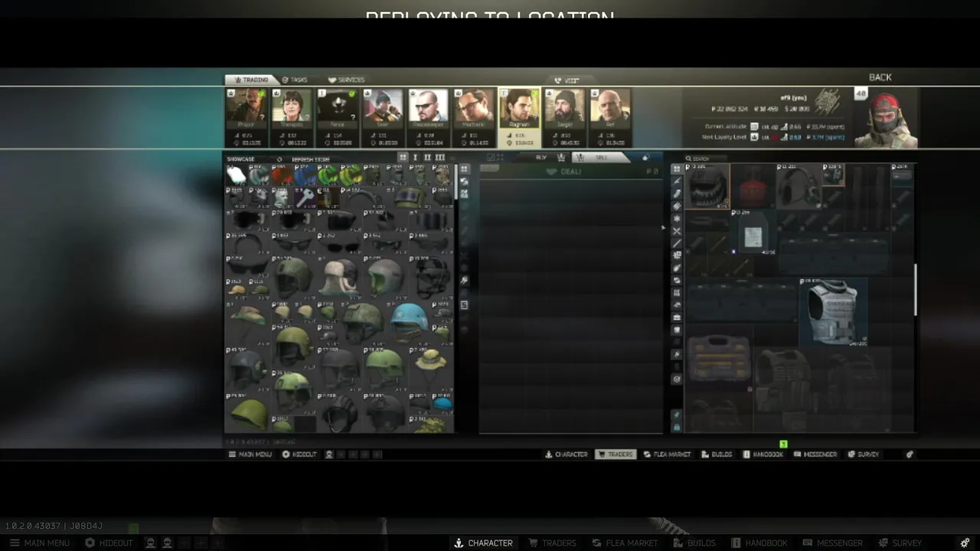Toggle the checkbox icon beside Buy tab

tap(492, 158)
